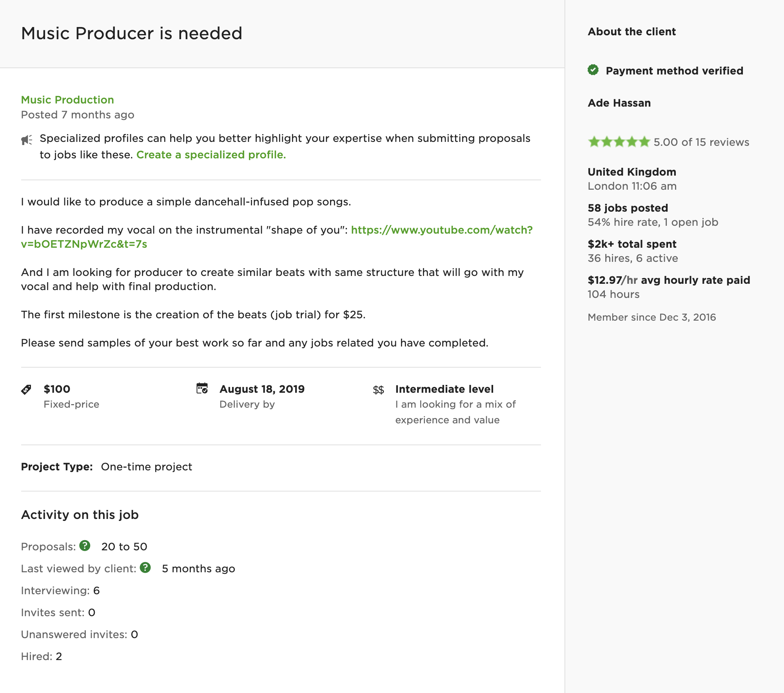Screen dimensions: 784x693
Task: Click the $$ experience level icon
Action: pyautogui.click(x=378, y=390)
